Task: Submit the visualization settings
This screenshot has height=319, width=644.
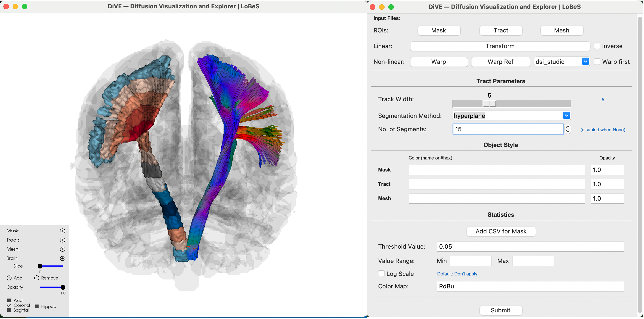Action: tap(501, 310)
